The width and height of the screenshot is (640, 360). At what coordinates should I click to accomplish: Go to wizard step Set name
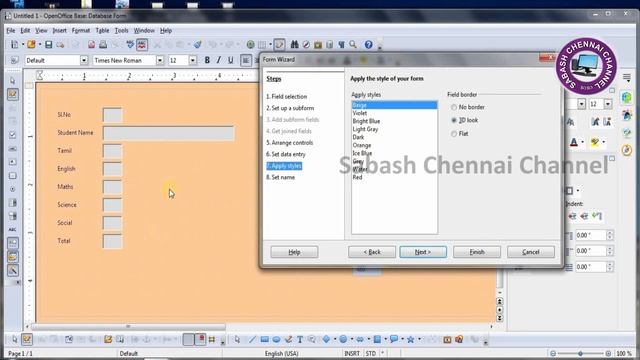pyautogui.click(x=280, y=178)
